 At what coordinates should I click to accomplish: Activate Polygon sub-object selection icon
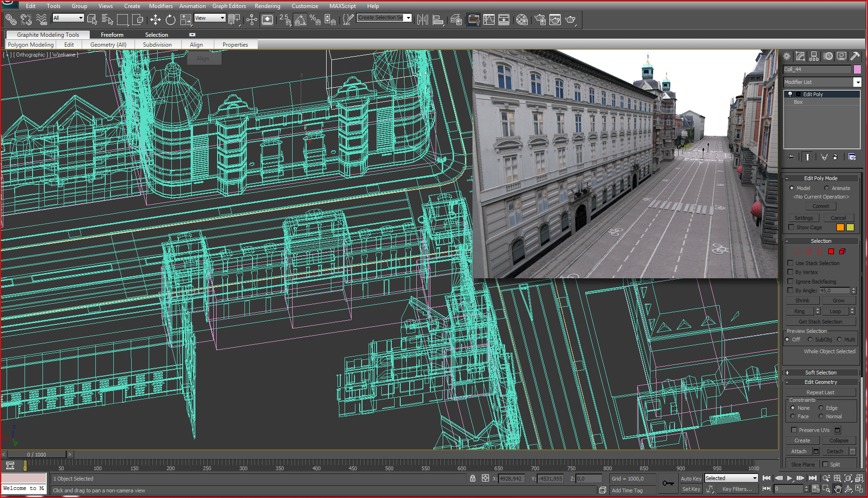pos(831,252)
